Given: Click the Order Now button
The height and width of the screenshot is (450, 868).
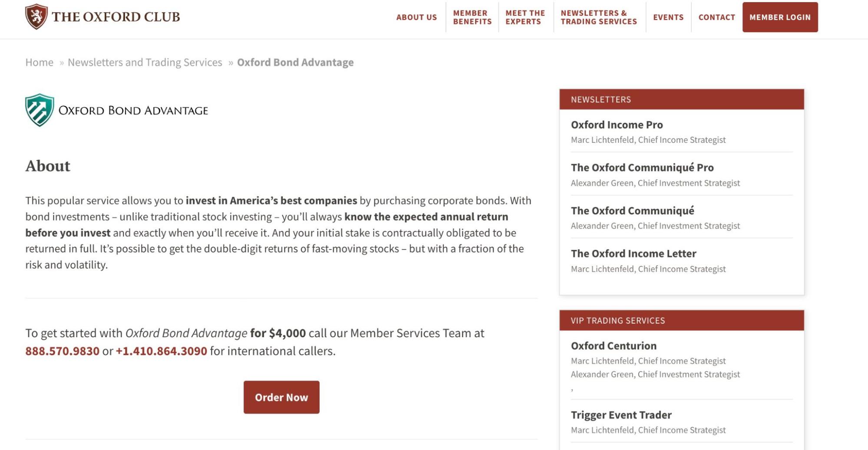Looking at the screenshot, I should coord(281,397).
